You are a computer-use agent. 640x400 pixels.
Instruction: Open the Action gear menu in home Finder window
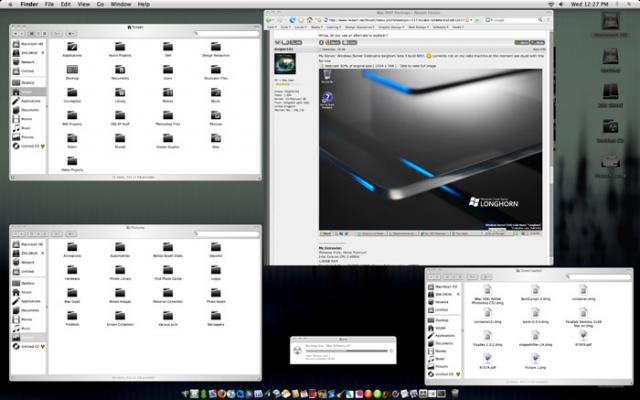[x=71, y=33]
